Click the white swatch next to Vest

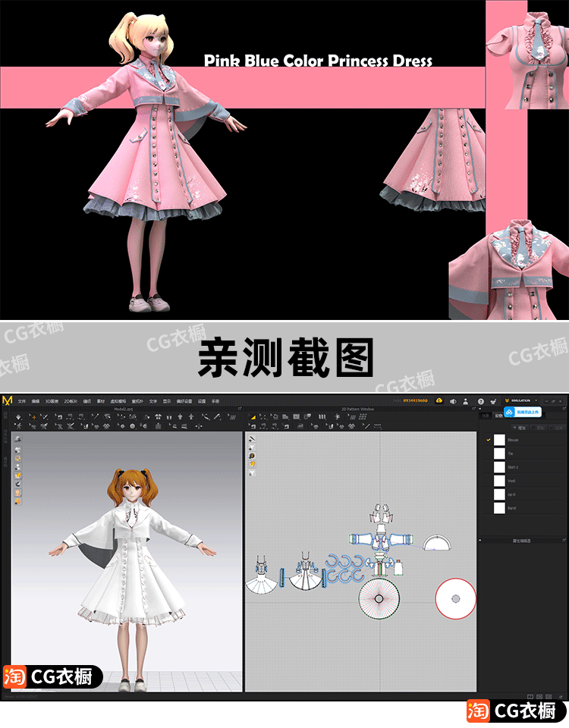[499, 481]
